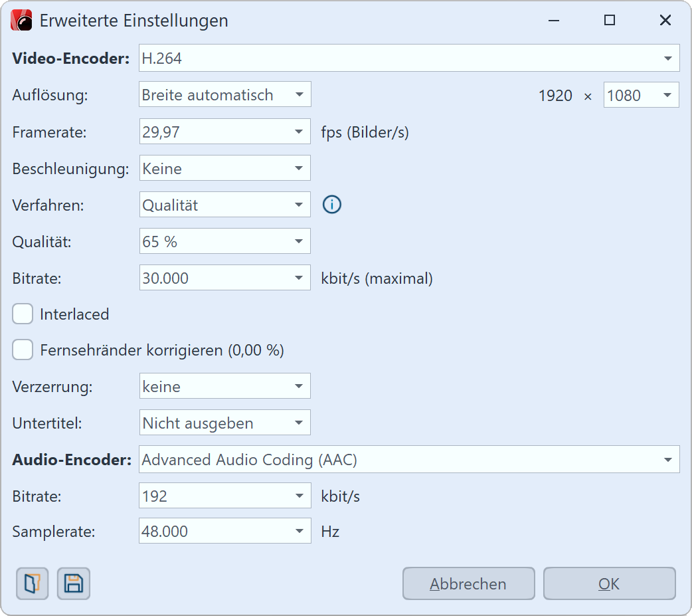Viewport: 692px width, 616px height.
Task: Click the info icon next to Verfahren
Action: pos(331,205)
